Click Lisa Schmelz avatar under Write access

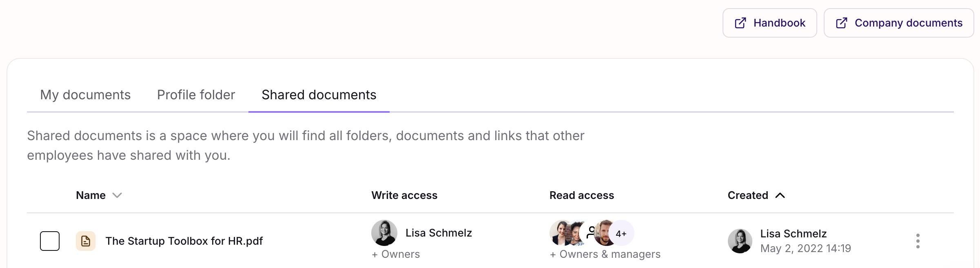tap(384, 233)
